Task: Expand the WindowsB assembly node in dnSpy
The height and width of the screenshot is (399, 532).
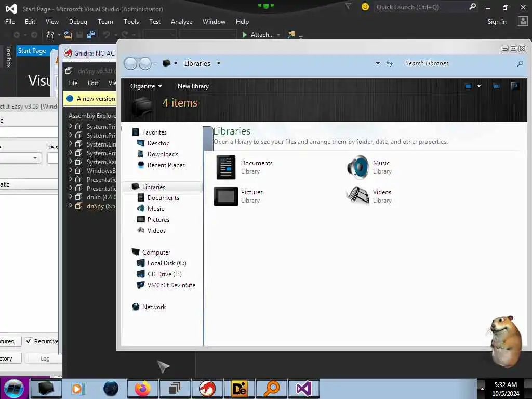Action: point(71,170)
